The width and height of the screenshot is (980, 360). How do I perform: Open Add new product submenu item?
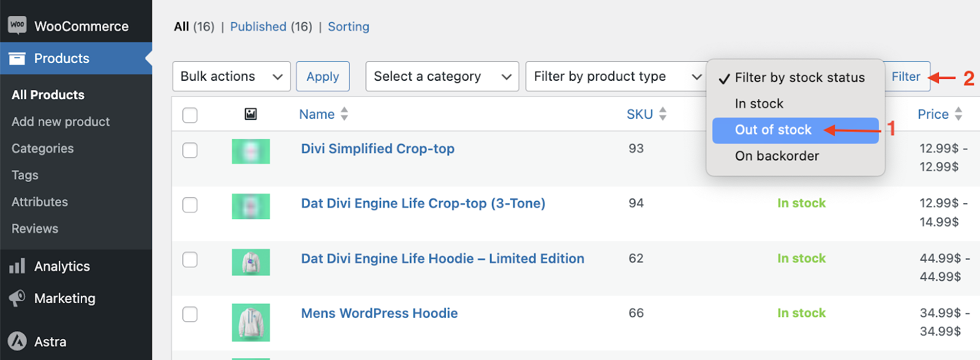tap(61, 122)
